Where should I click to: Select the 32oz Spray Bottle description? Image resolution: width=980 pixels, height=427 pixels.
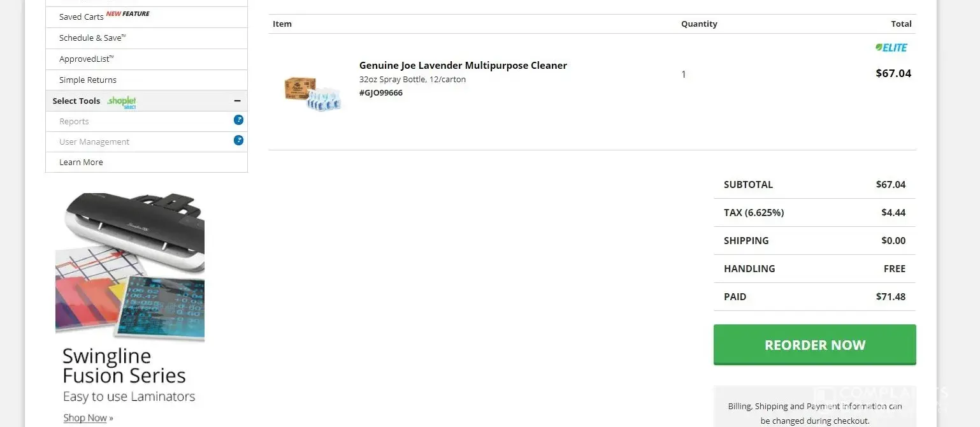pyautogui.click(x=412, y=80)
